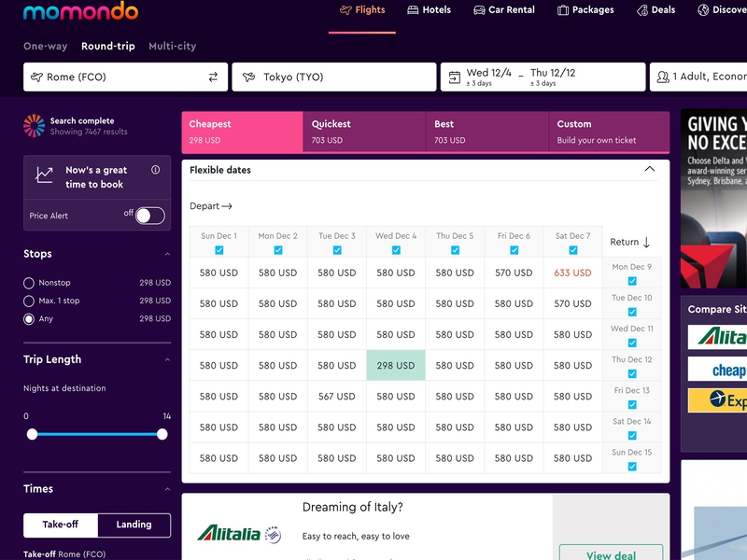Click the Packages suitcase icon

pos(563,10)
